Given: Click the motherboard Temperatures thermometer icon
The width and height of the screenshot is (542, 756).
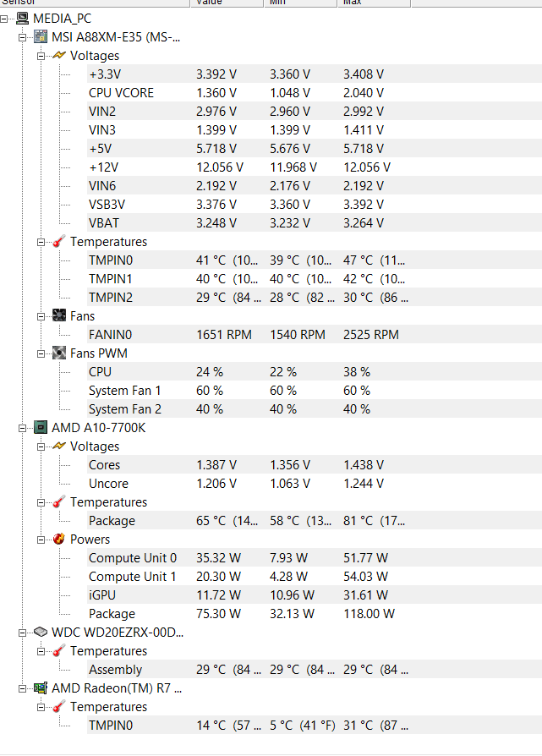Looking at the screenshot, I should point(58,242).
